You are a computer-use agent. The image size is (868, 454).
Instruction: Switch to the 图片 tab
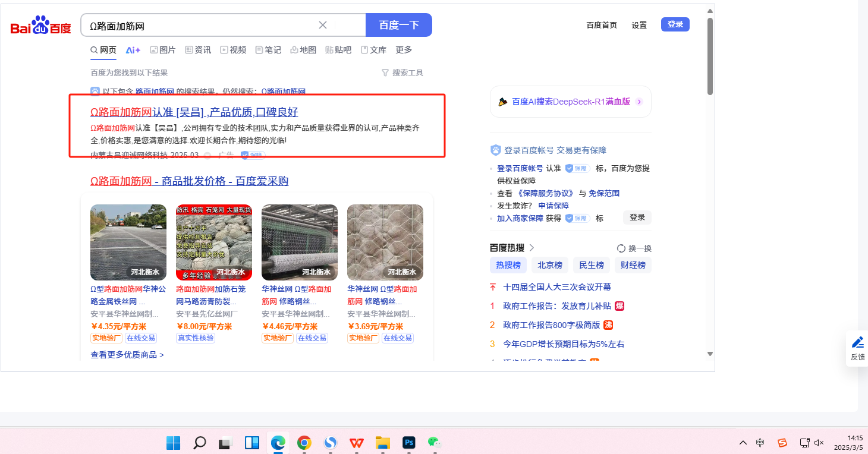163,50
